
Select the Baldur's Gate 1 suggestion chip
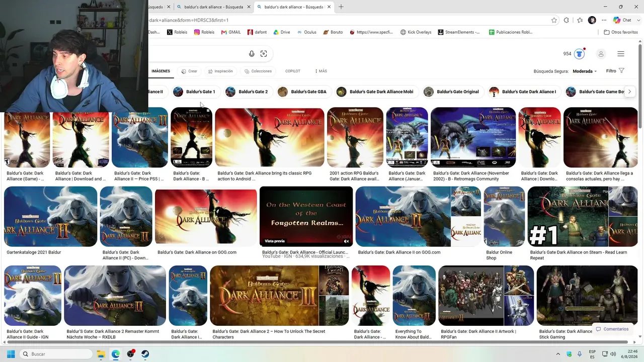click(195, 92)
